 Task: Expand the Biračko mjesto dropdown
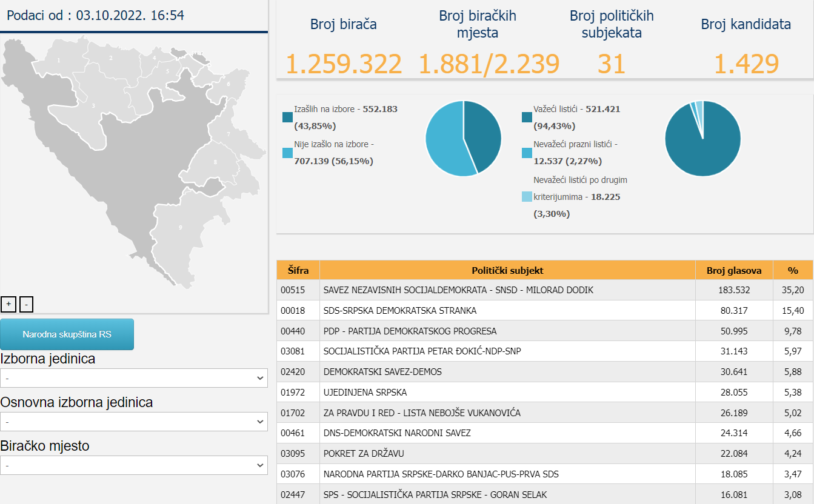(x=134, y=465)
